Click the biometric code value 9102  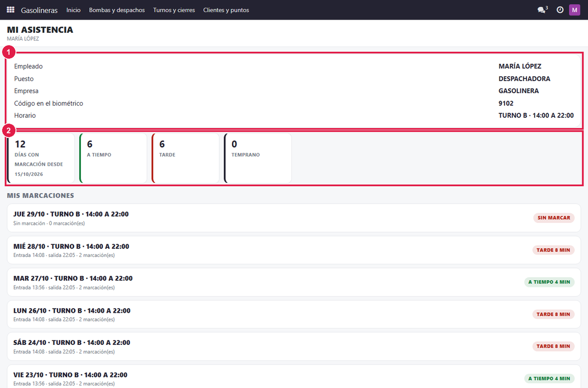click(506, 103)
